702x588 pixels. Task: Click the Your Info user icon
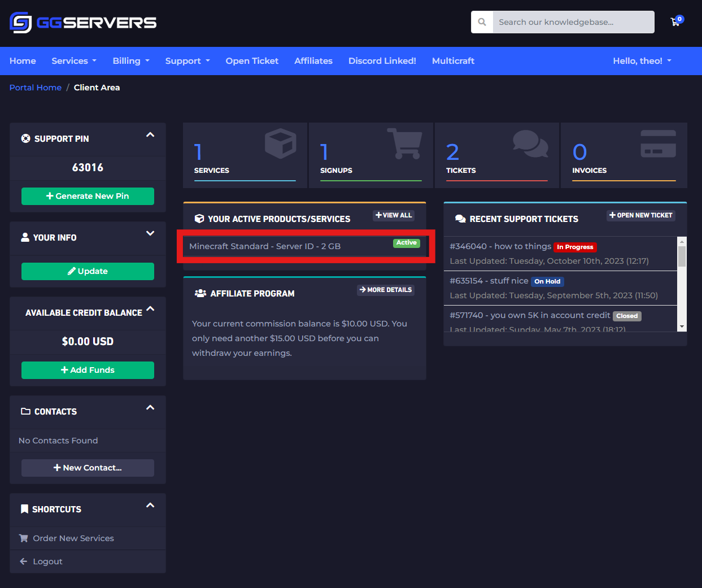tap(24, 237)
